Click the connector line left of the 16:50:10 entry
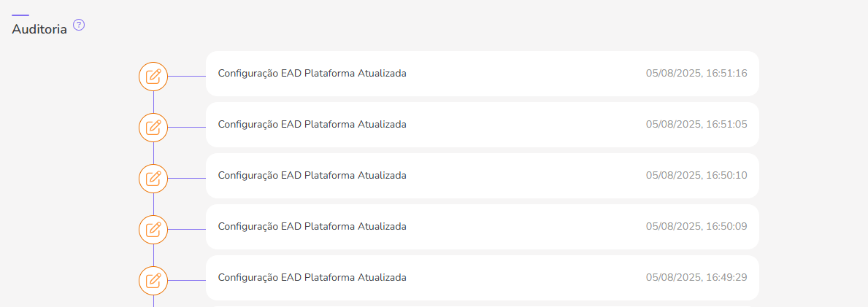 tap(187, 178)
